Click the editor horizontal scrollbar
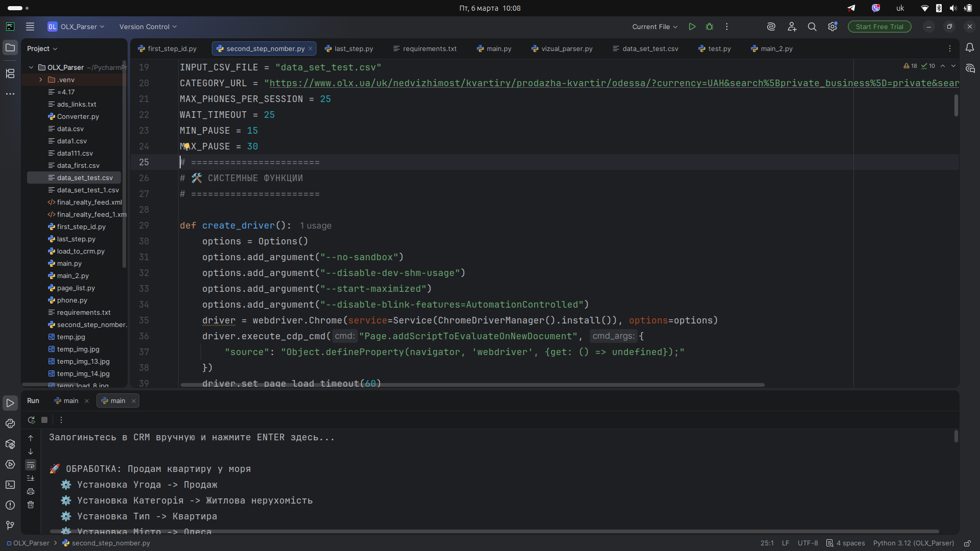The width and height of the screenshot is (980, 551). point(472,385)
